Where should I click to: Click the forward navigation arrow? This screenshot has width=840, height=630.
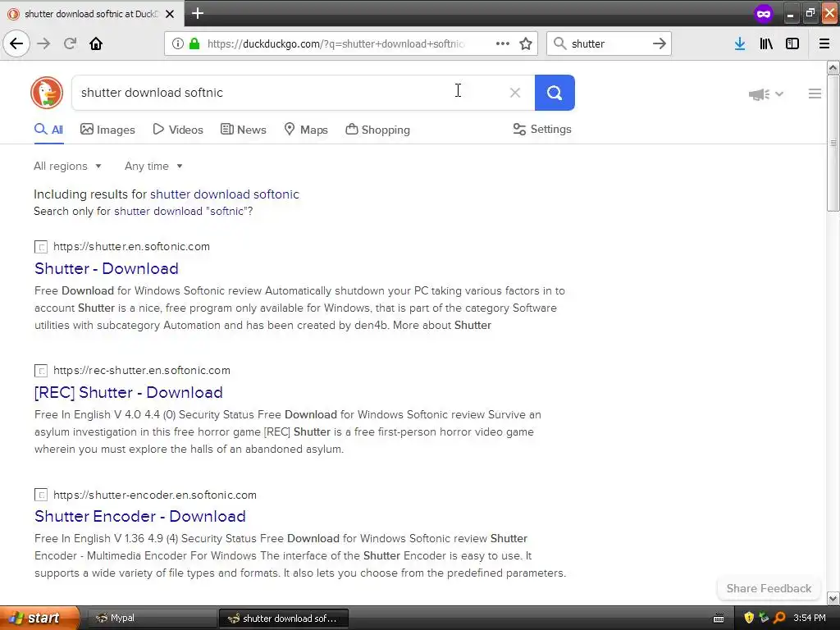click(x=43, y=43)
